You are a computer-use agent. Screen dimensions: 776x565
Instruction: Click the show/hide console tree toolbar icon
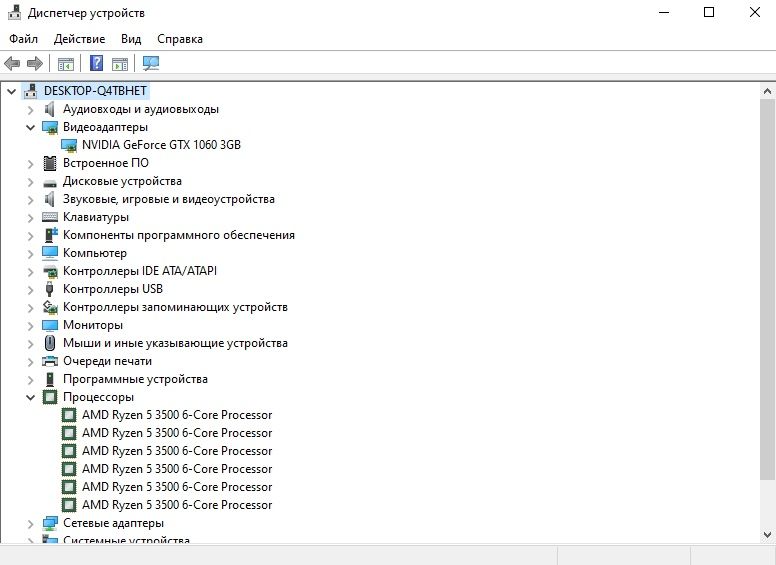pyautogui.click(x=66, y=64)
